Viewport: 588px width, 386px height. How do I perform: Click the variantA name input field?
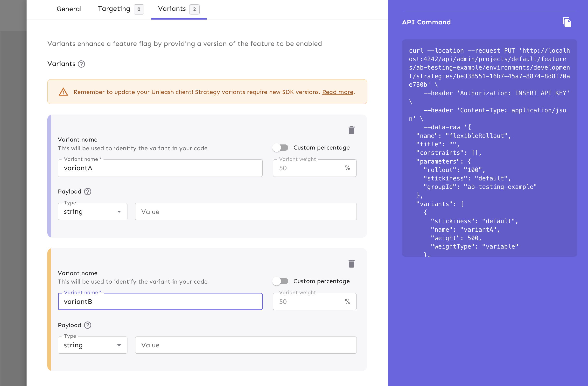(160, 168)
